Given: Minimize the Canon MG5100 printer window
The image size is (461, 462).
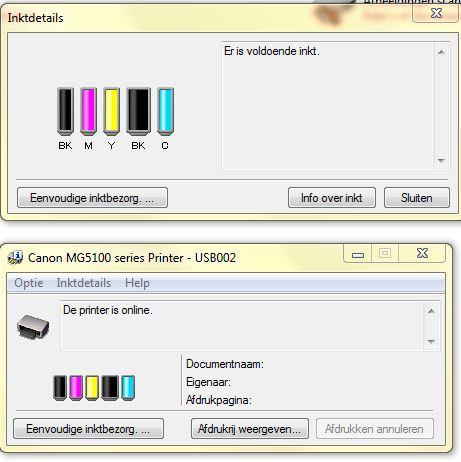Looking at the screenshot, I should pyautogui.click(x=358, y=254).
